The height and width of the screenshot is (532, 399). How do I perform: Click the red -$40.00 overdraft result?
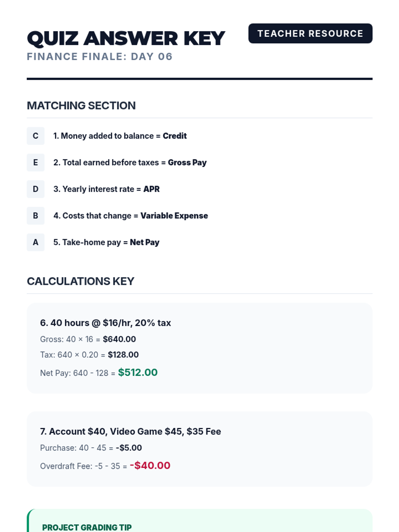click(x=150, y=465)
